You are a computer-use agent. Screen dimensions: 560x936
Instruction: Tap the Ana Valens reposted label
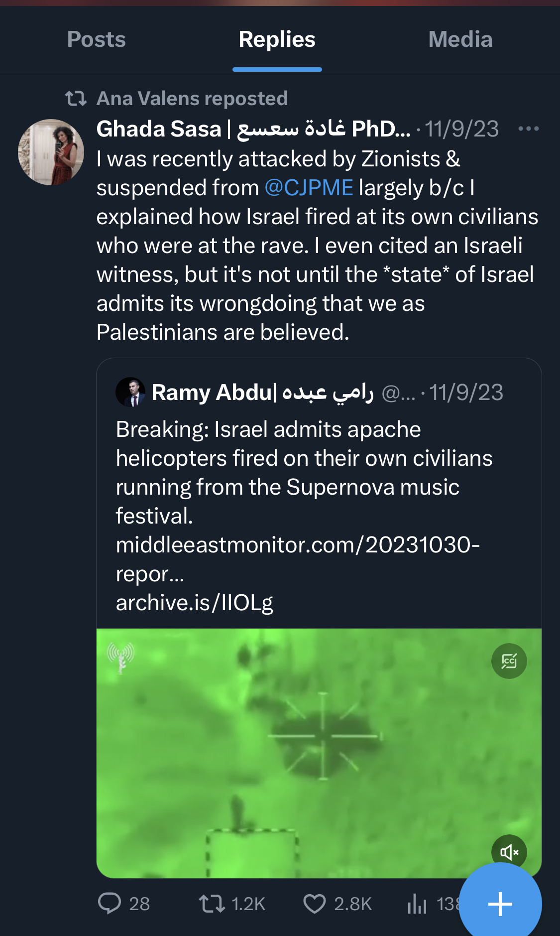(192, 99)
